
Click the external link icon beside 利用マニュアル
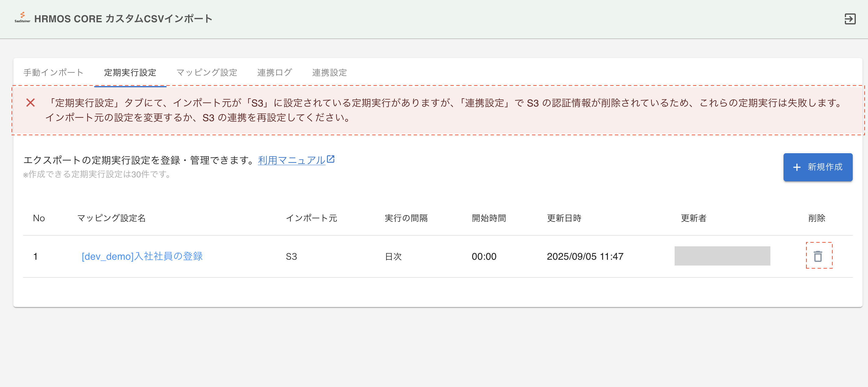(x=331, y=159)
